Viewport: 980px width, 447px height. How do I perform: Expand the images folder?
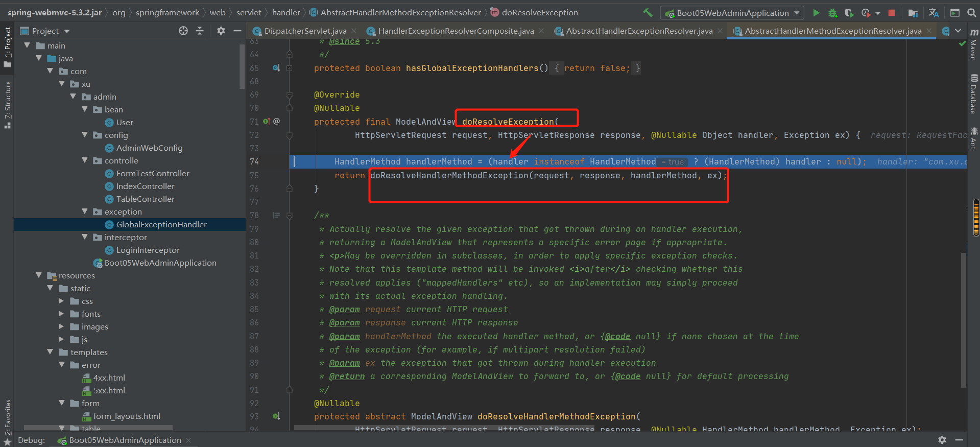61,326
